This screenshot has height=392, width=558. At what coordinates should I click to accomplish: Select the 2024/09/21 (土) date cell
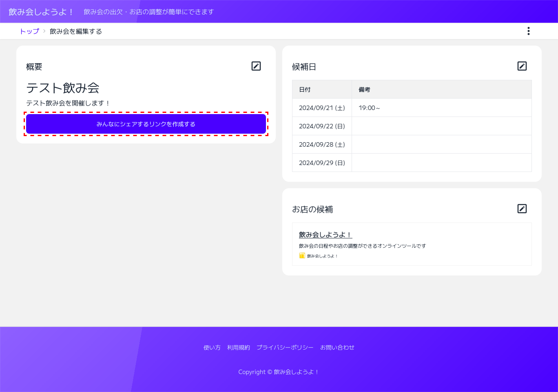(x=322, y=108)
